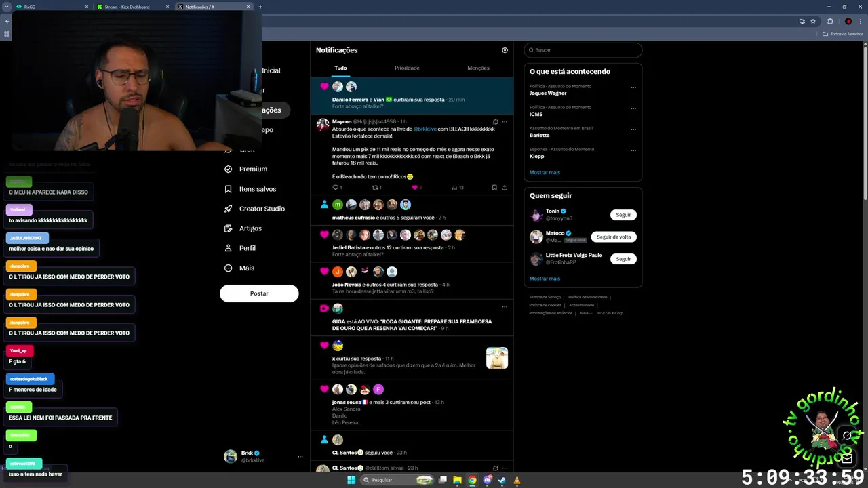Open Brkk account switcher menu

point(300,457)
